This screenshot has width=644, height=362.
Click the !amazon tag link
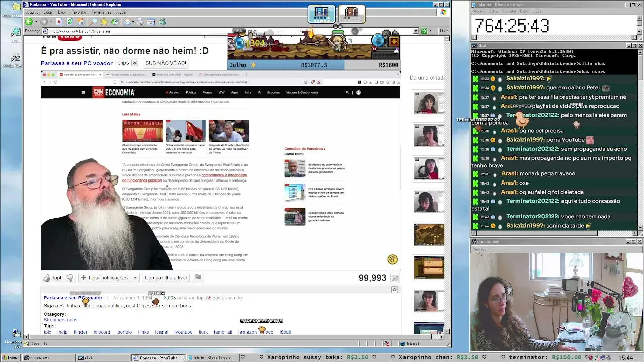[x=248, y=332]
